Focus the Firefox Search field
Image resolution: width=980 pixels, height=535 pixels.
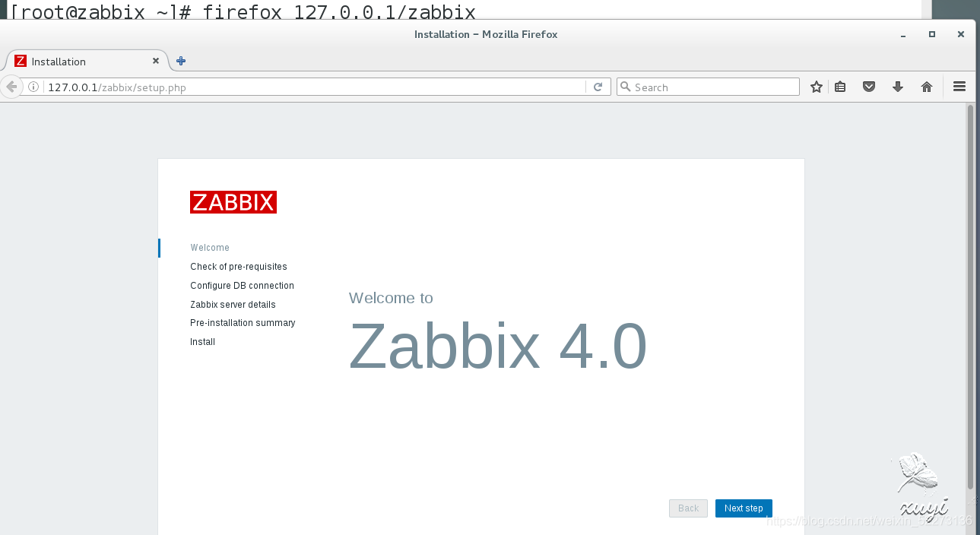coord(708,87)
